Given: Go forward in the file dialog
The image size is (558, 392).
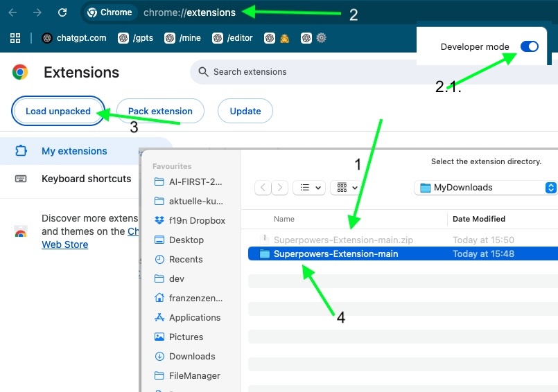Looking at the screenshot, I should pyautogui.click(x=280, y=188).
